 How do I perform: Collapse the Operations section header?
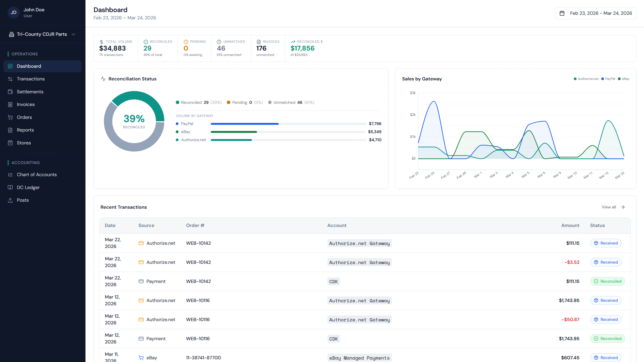(25, 54)
